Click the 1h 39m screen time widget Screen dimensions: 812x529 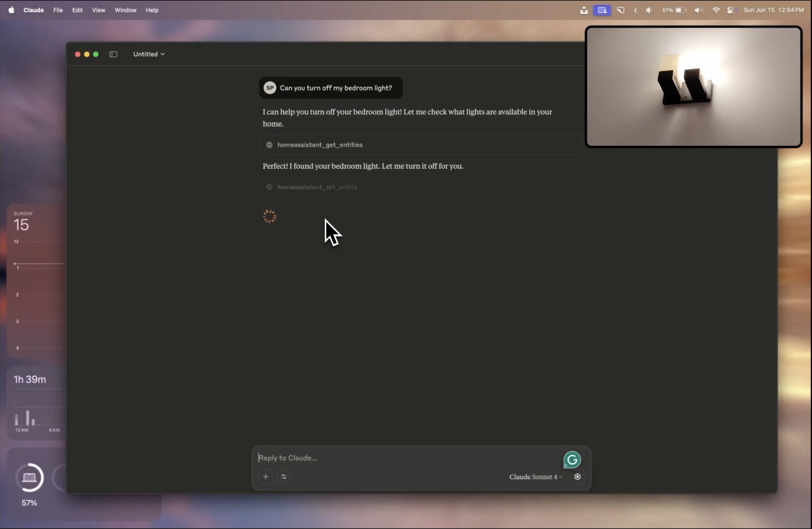coord(36,403)
